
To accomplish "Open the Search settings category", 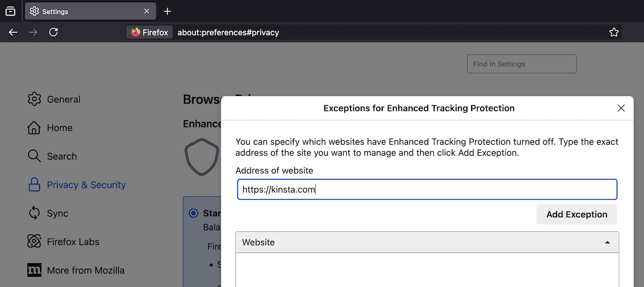I will point(62,156).
